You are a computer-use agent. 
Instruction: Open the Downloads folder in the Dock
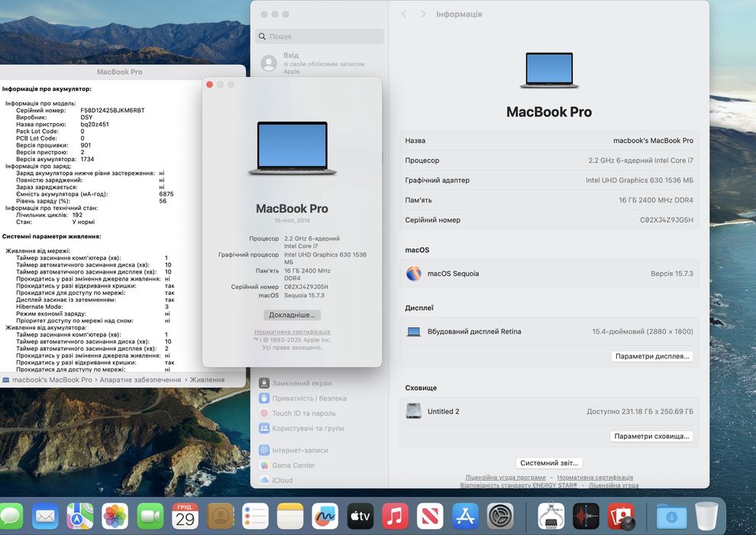click(x=671, y=516)
